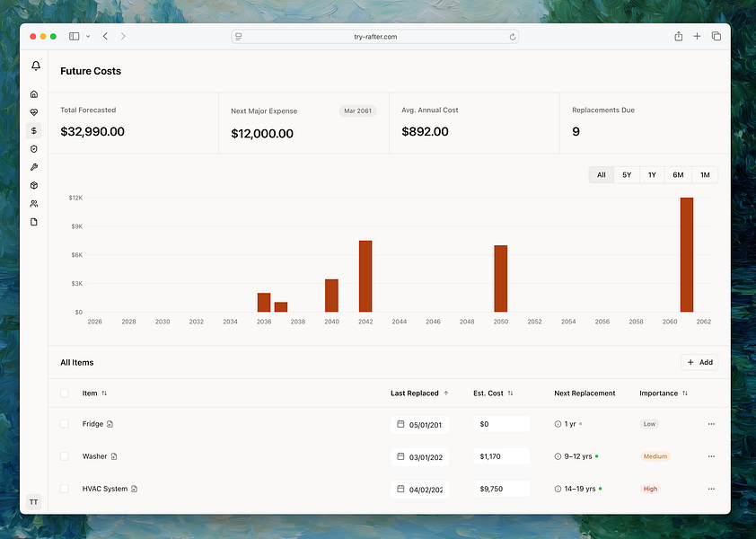Click the $32,990.00 Total Forecasted value
This screenshot has width=756, height=539.
click(92, 132)
